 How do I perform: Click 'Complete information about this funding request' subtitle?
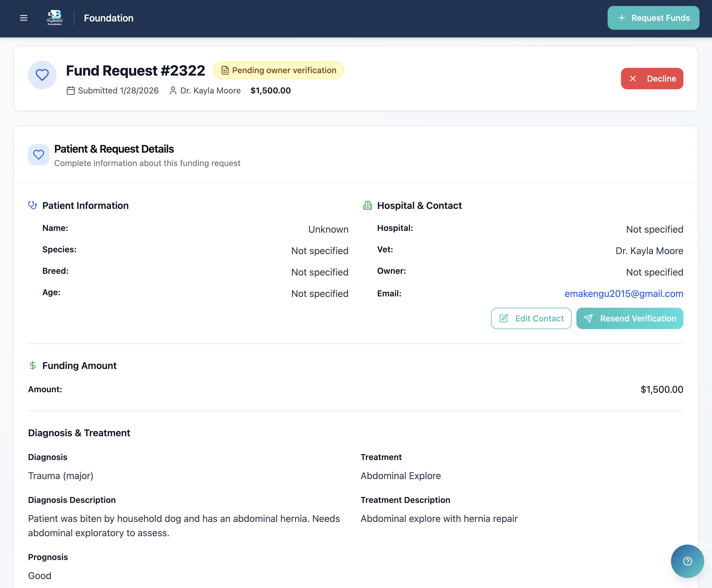coord(147,163)
